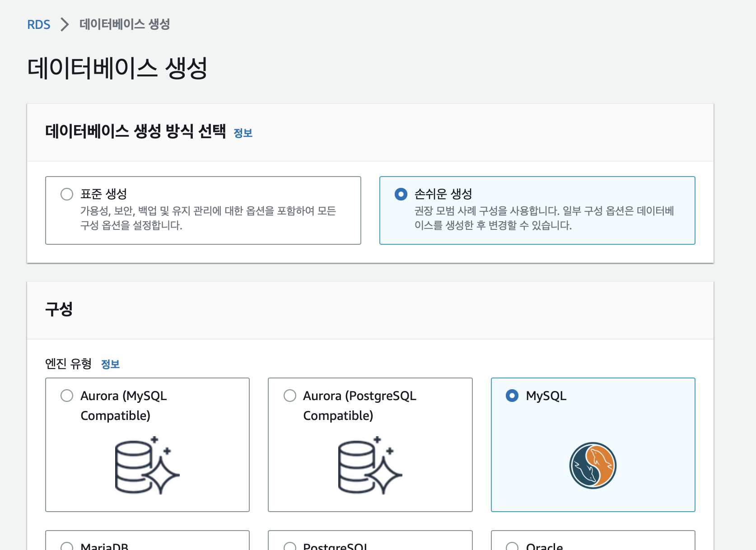
Task: Click the 데이터베이스 생성 방식 선택 heading
Action: (135, 131)
